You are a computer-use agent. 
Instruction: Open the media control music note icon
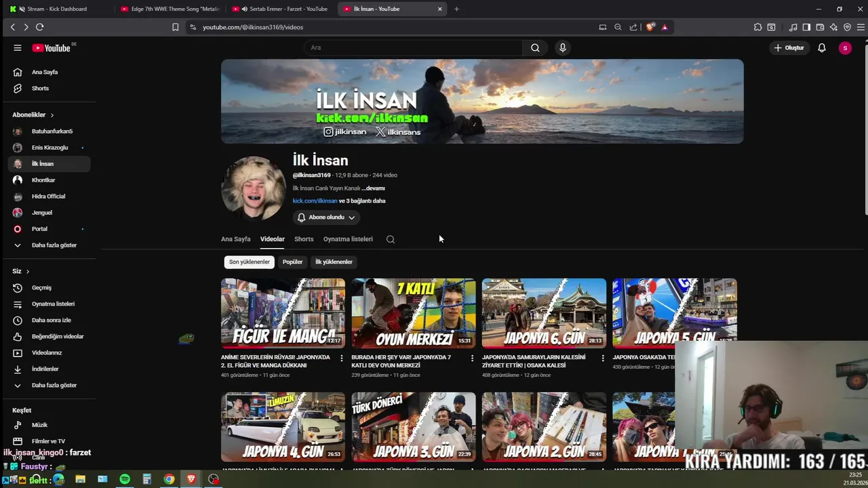click(793, 27)
